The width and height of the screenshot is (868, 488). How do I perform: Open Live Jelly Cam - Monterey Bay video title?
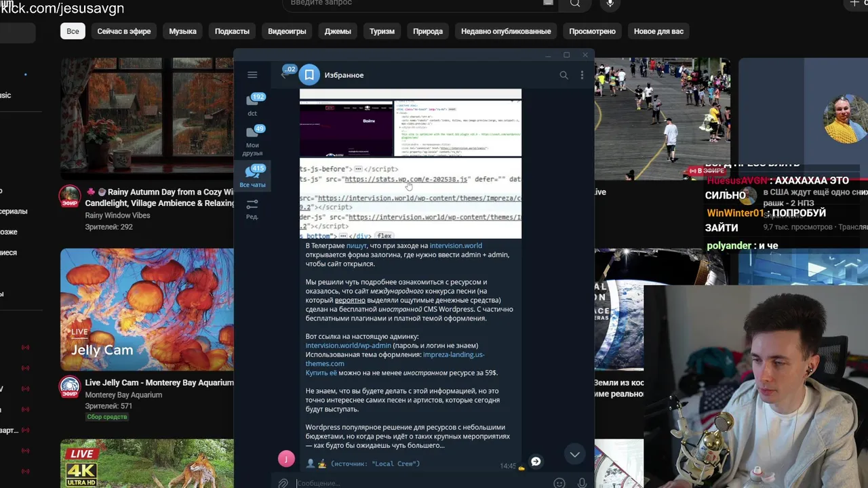click(159, 383)
